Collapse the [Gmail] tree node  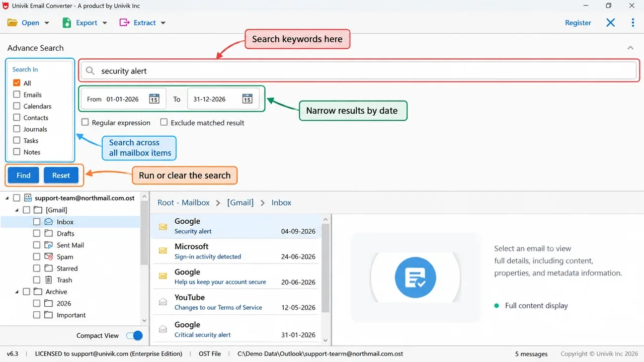pos(17,210)
